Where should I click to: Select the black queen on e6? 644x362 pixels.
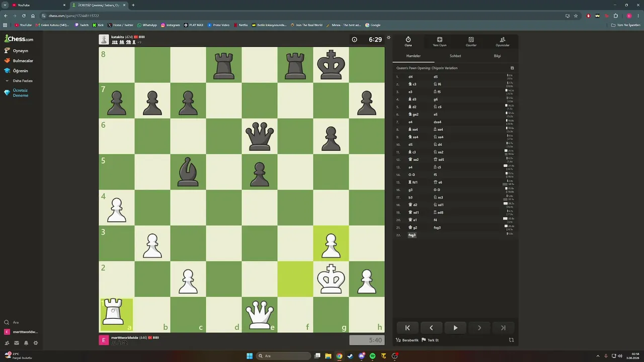[x=260, y=136]
